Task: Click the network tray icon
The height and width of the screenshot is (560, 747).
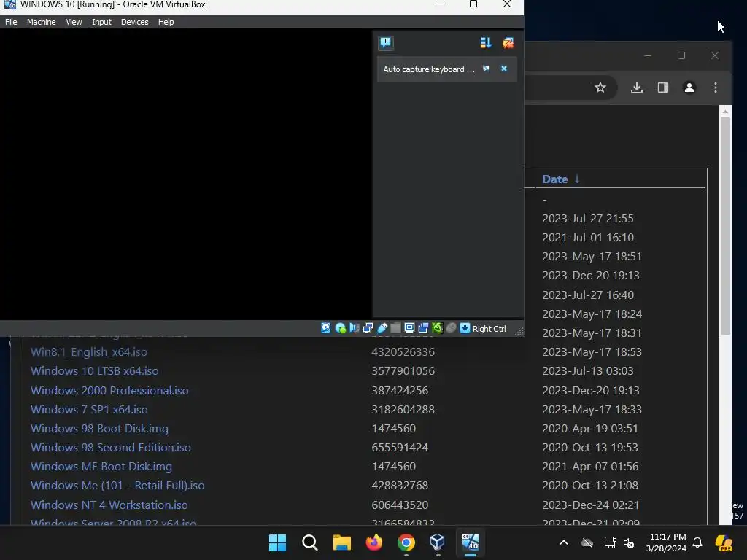Action: pyautogui.click(x=610, y=542)
